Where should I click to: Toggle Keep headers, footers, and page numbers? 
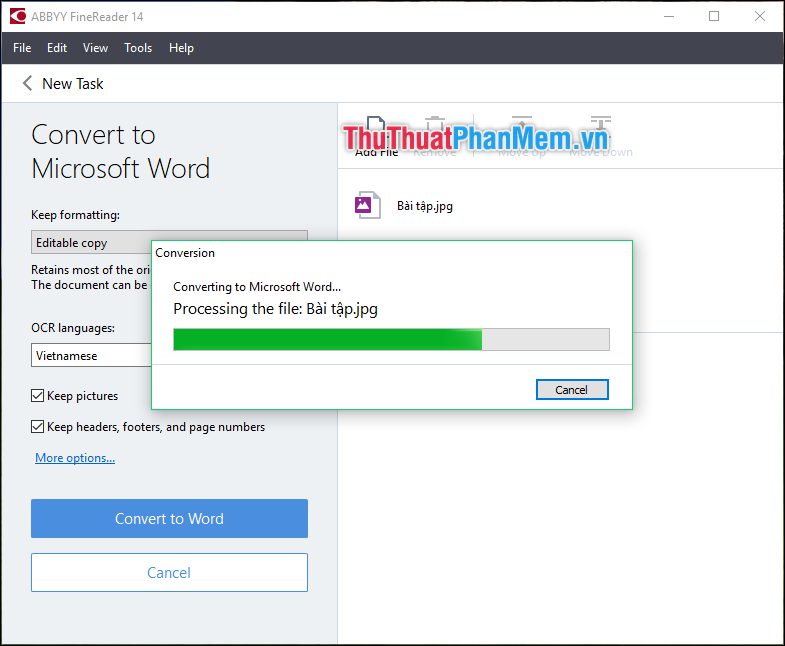38,427
